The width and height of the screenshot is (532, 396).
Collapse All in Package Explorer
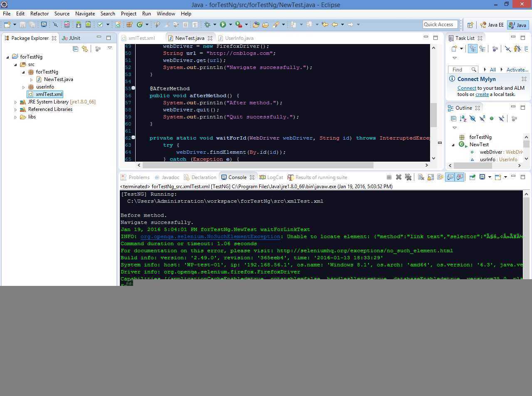pyautogui.click(x=75, y=49)
